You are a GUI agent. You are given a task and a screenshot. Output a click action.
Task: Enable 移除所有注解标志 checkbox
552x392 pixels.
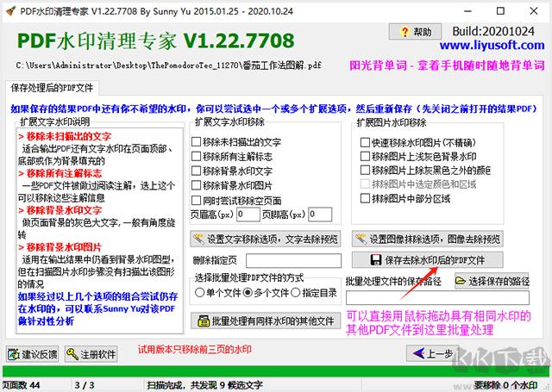pos(232,157)
